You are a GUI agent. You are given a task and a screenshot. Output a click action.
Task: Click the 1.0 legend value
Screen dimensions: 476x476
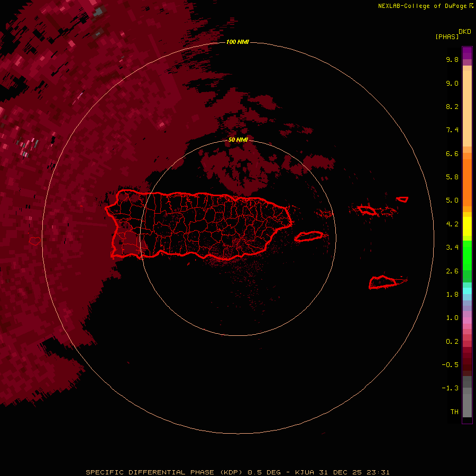tap(452, 318)
